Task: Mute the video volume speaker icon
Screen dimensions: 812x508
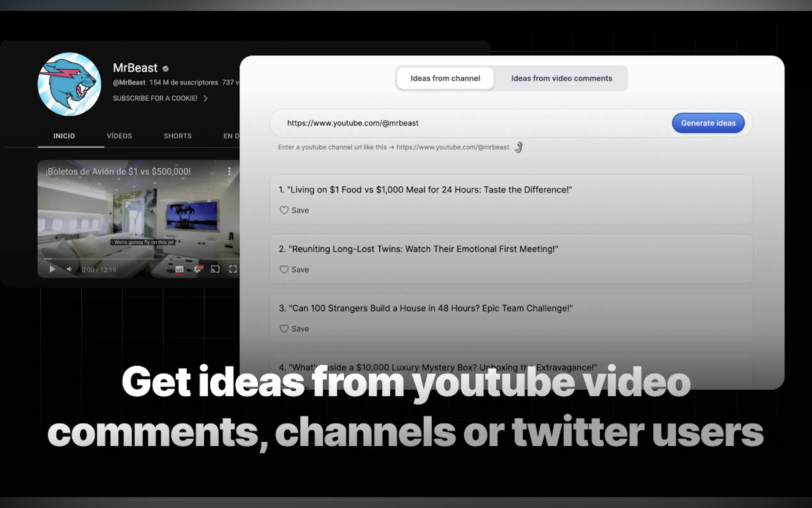Action: [69, 269]
